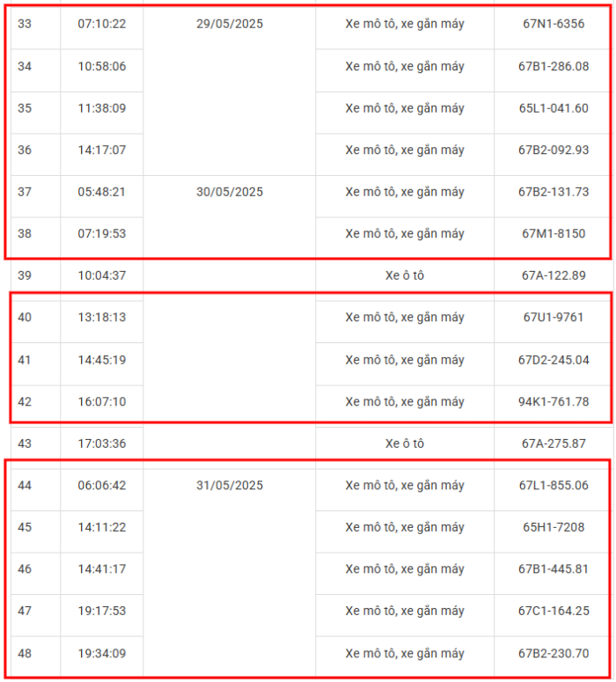Select license plate 67L1-855.06
616x682 pixels.
coord(554,486)
